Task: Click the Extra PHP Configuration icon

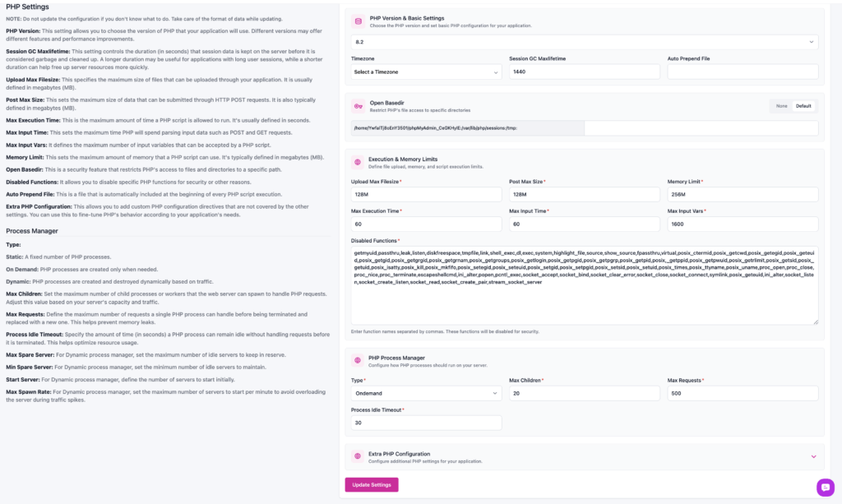Action: (x=358, y=456)
